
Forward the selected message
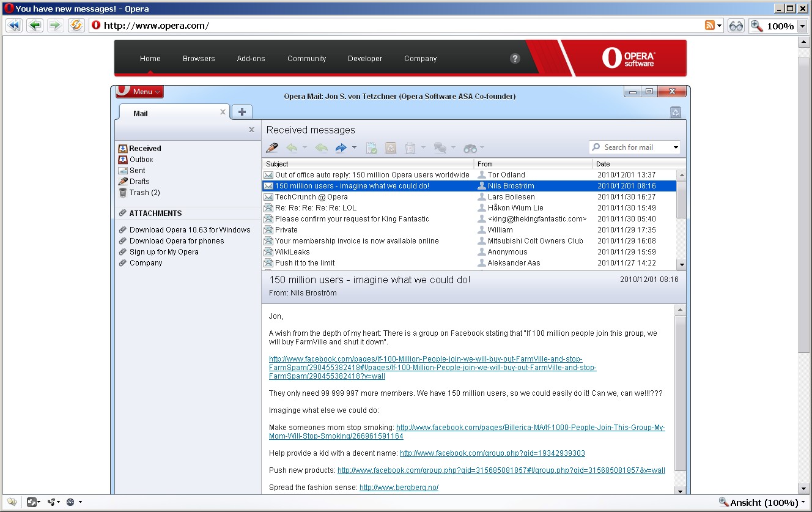pyautogui.click(x=341, y=147)
